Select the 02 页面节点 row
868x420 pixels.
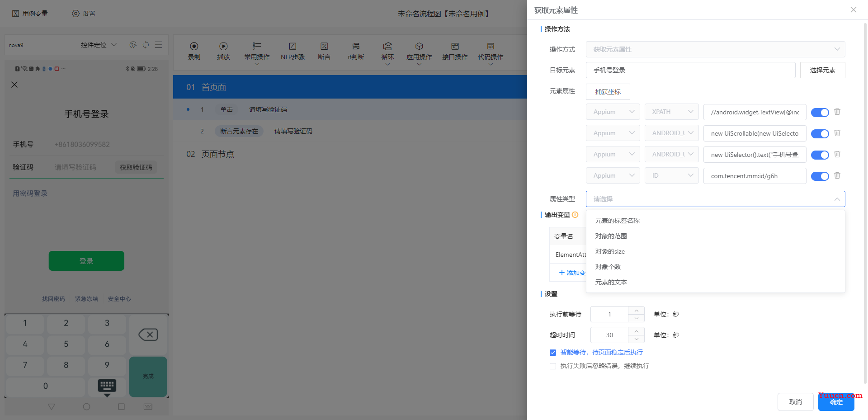coord(350,154)
